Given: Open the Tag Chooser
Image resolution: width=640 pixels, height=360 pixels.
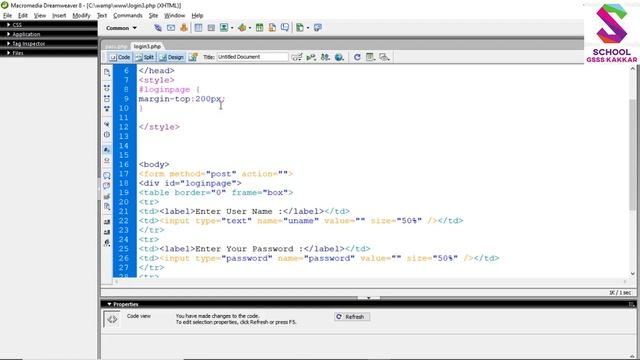Looking at the screenshot, I should pyautogui.click(x=318, y=28).
